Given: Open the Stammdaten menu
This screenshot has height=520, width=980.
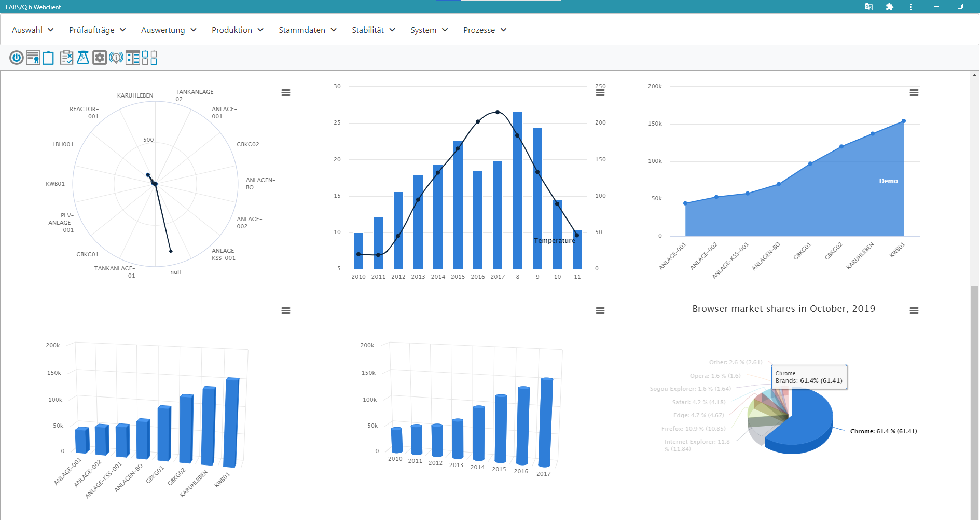Looking at the screenshot, I should click(x=308, y=30).
